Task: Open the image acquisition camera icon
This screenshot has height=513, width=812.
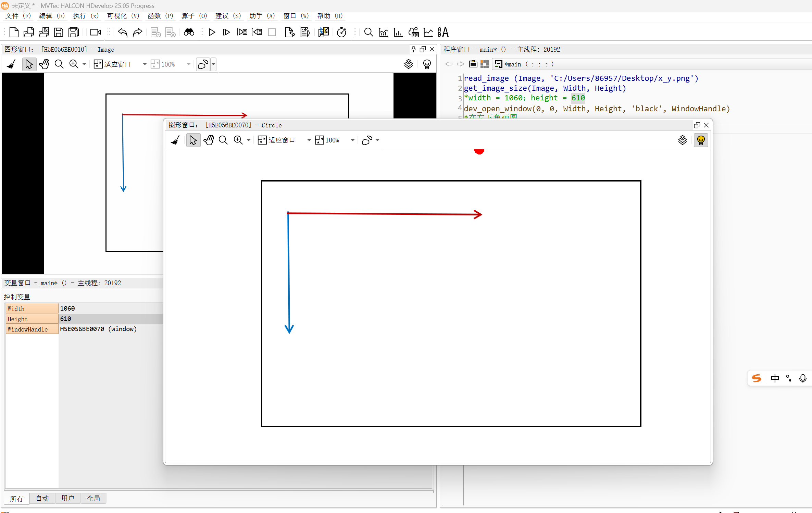Action: pyautogui.click(x=96, y=32)
